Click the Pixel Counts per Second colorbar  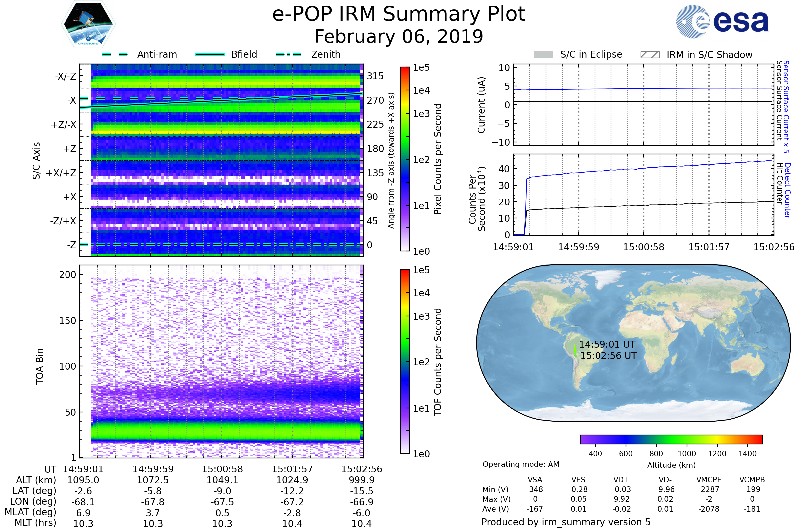click(x=405, y=159)
